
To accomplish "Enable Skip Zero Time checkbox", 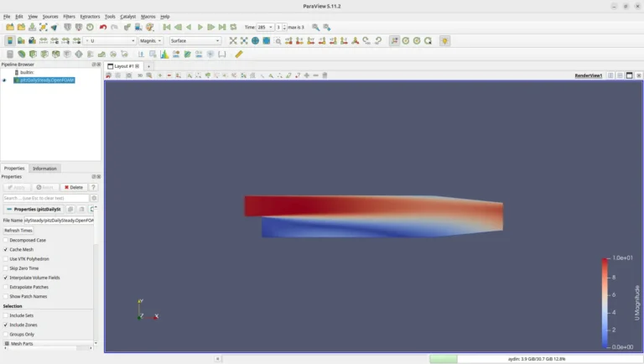I will click(6, 268).
